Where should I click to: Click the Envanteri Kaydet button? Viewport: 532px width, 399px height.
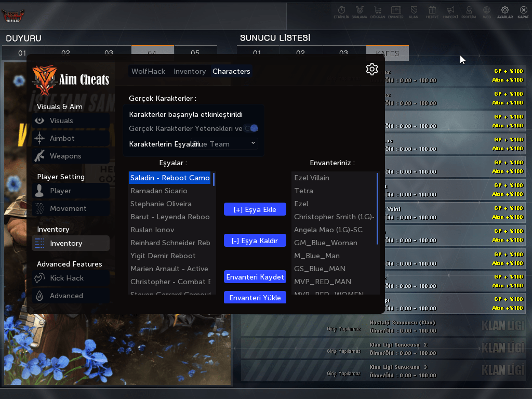255,277
